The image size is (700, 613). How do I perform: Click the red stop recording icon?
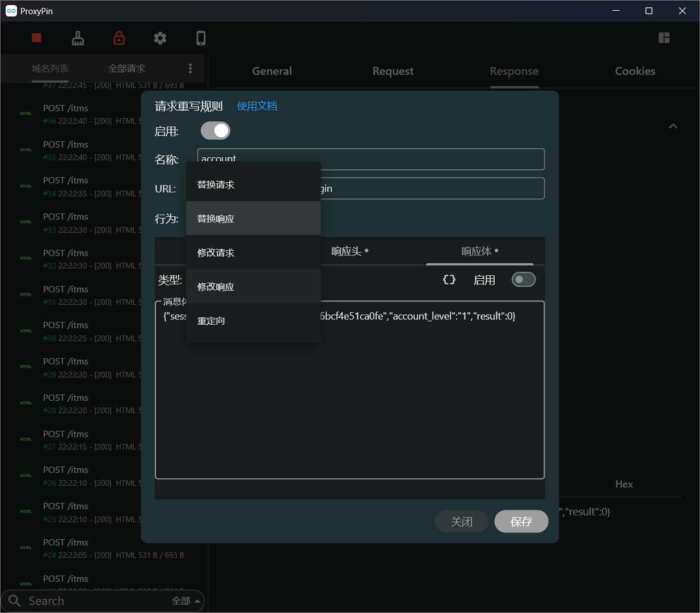pyautogui.click(x=36, y=38)
